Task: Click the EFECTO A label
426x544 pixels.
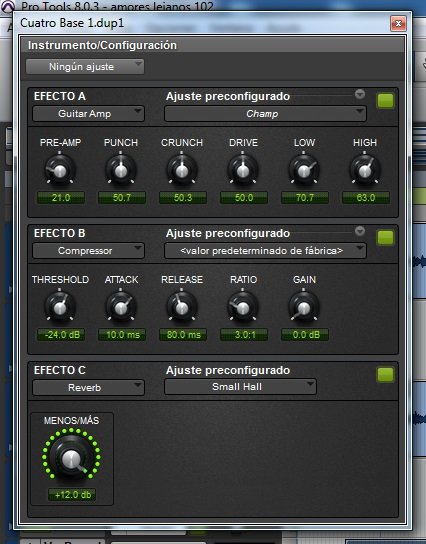Action: [60, 96]
